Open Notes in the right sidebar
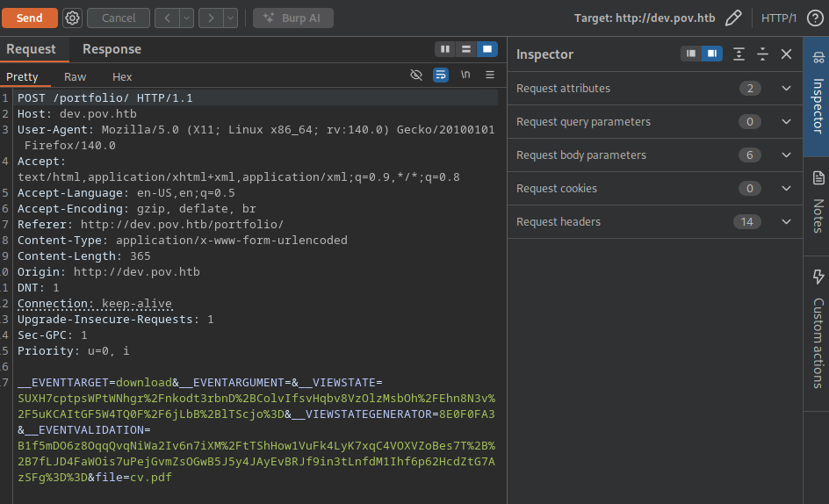 point(817,204)
